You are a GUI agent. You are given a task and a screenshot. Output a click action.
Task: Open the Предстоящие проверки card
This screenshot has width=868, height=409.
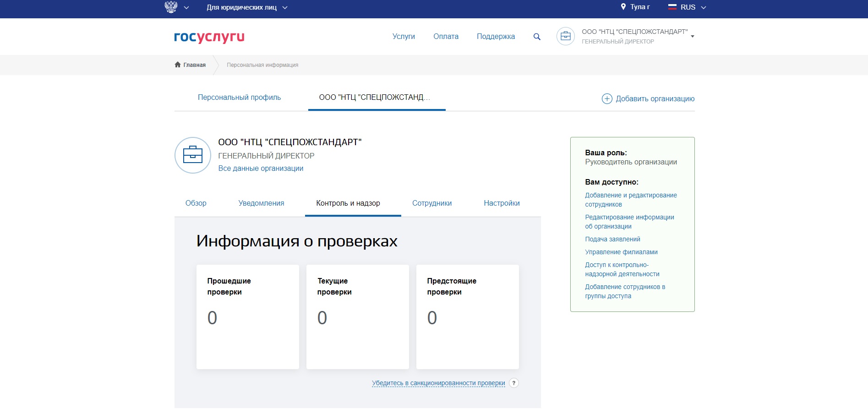(468, 317)
